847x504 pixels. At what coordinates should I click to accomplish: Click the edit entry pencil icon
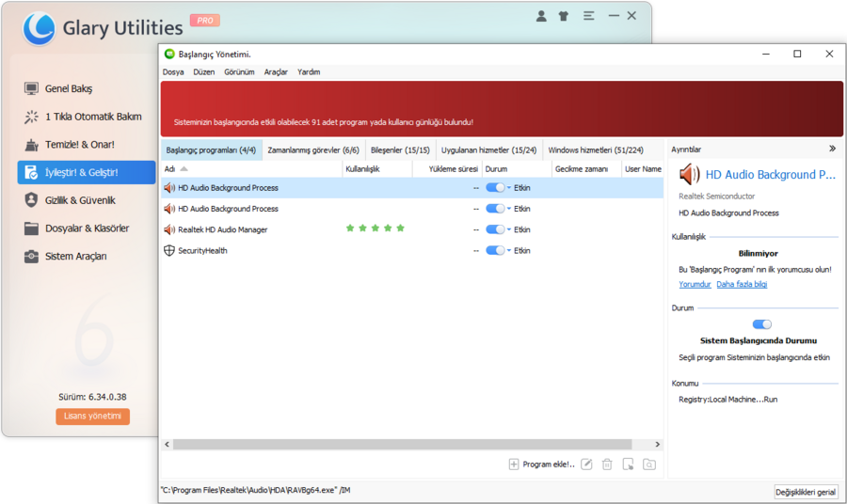pyautogui.click(x=586, y=465)
